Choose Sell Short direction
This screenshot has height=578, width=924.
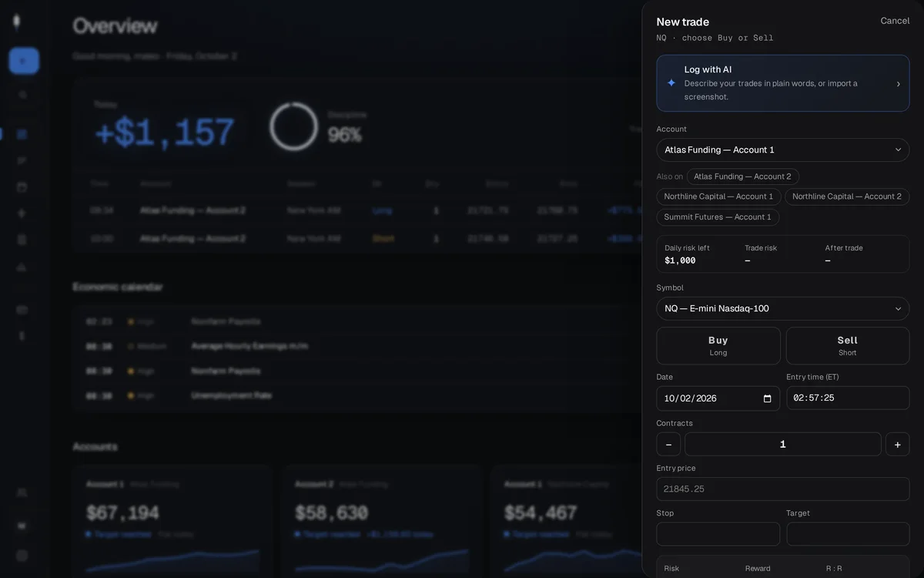pyautogui.click(x=848, y=345)
